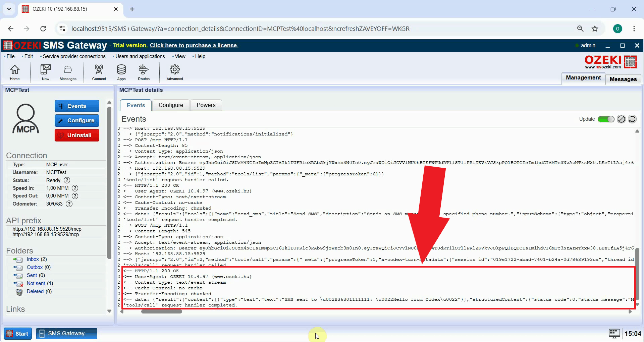The image size is (644, 342).
Task: Open the Outbox folder link
Action: tap(35, 267)
